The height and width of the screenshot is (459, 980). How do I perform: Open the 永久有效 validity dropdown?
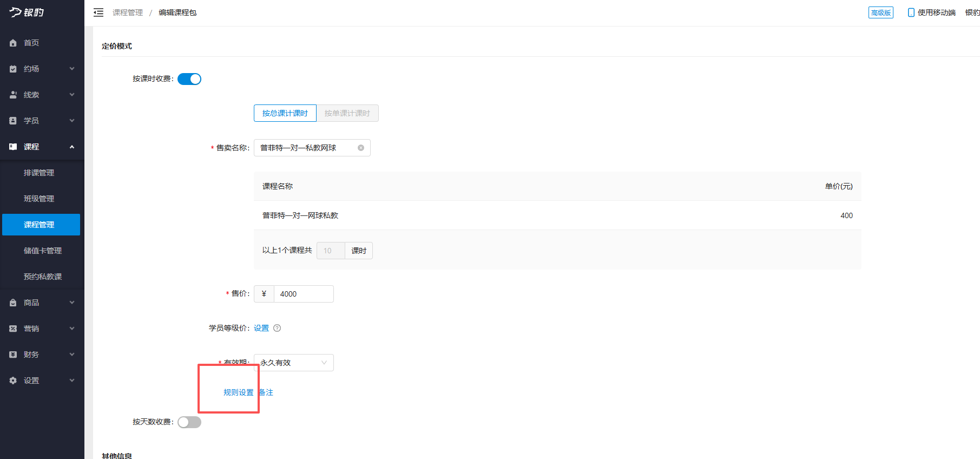(293, 363)
